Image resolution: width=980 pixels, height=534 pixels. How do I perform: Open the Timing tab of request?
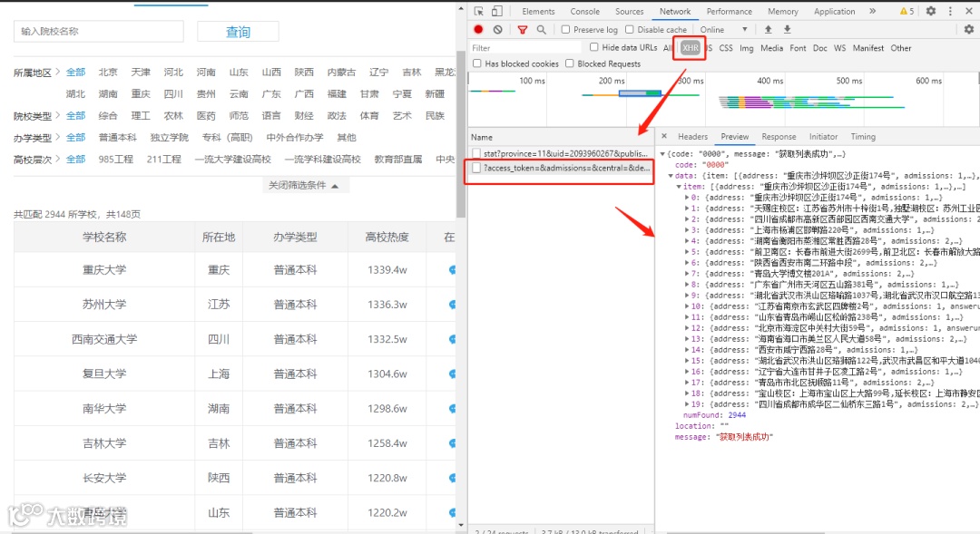(x=863, y=136)
